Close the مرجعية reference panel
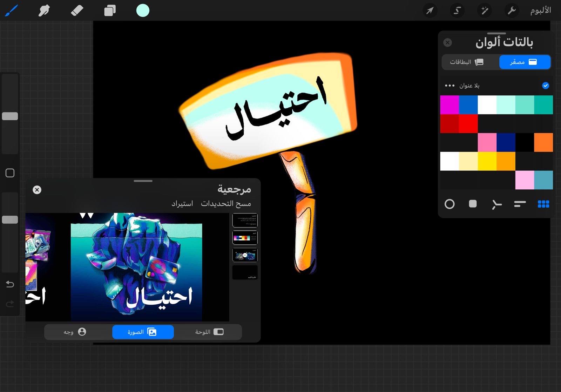The width and height of the screenshot is (561, 392). [x=37, y=190]
